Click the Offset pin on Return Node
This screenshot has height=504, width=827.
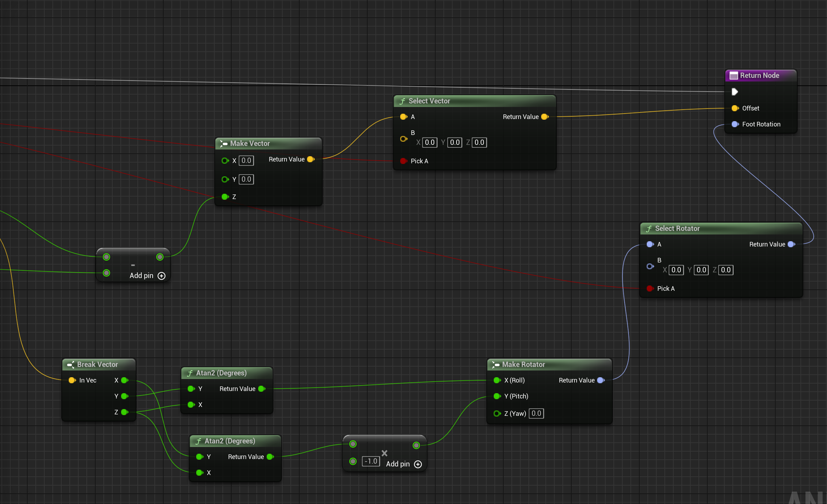click(x=735, y=108)
